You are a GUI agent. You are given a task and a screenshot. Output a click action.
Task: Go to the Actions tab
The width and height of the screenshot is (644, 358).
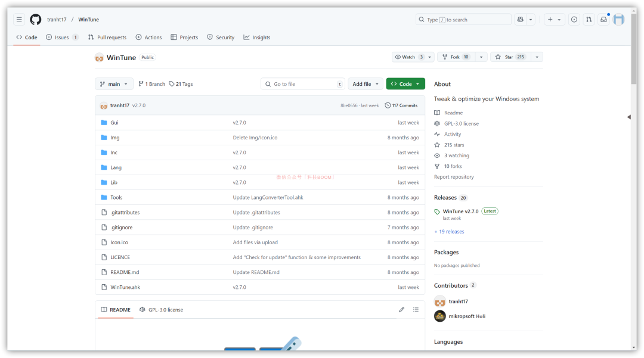(x=148, y=38)
